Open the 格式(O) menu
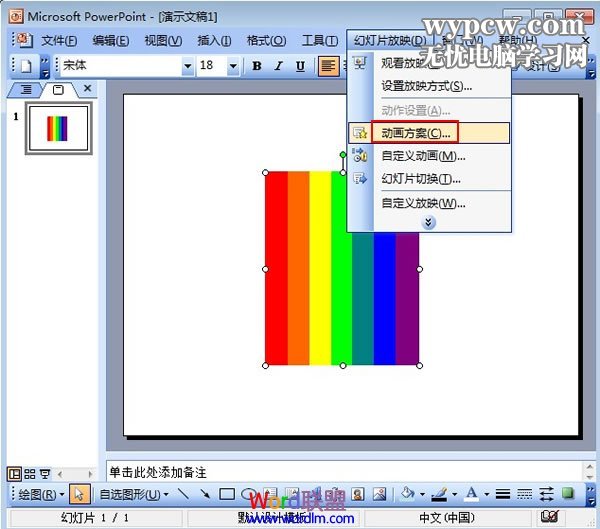This screenshot has height=529, width=600. [266, 40]
